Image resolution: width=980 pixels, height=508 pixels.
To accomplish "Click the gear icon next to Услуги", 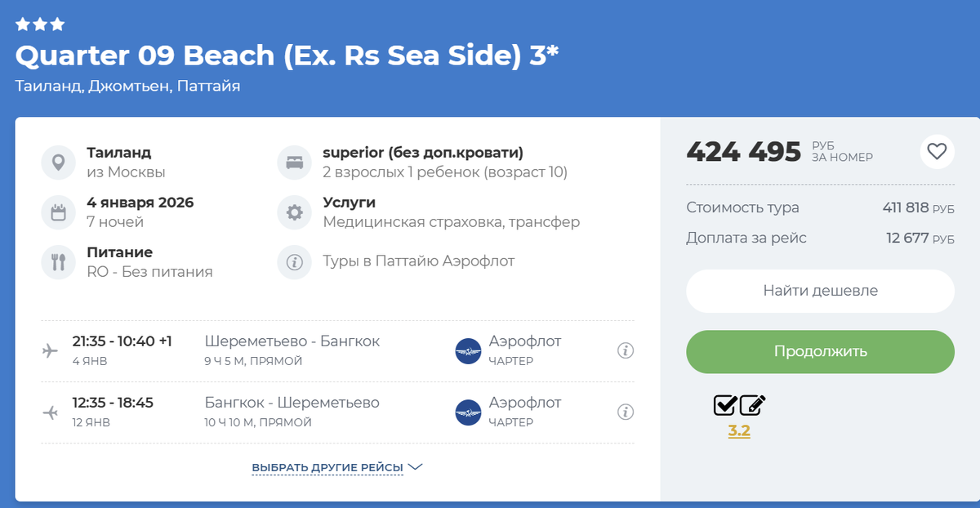I will pos(294,211).
